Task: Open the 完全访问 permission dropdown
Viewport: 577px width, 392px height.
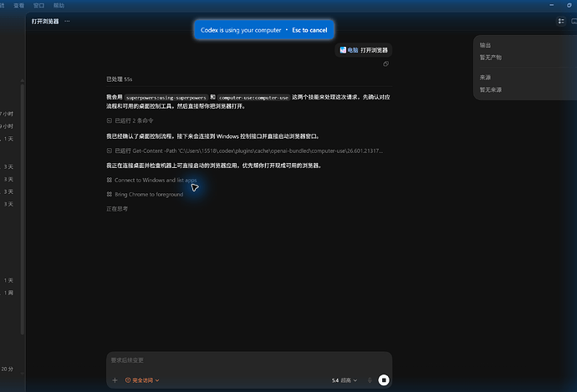Action: pyautogui.click(x=142, y=380)
